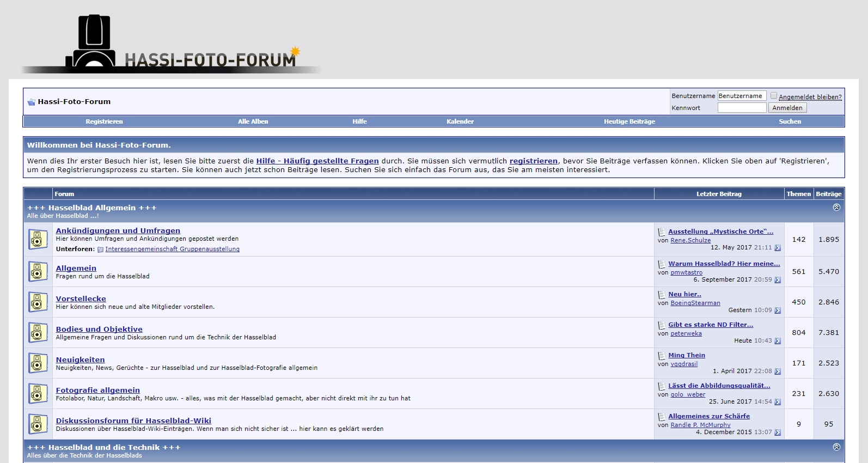Viewport: 868px width, 463px height.
Task: Go to last post arrow for Gestern 10:09
Action: 778,310
